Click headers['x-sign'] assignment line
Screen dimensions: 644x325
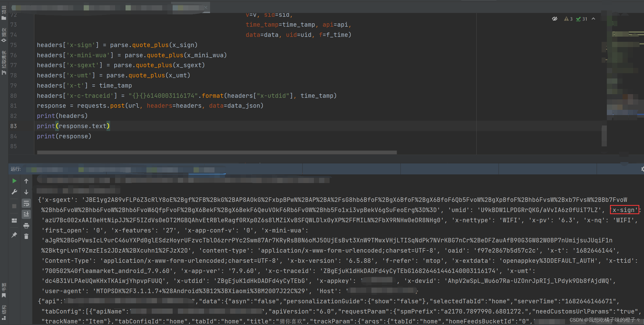point(117,45)
